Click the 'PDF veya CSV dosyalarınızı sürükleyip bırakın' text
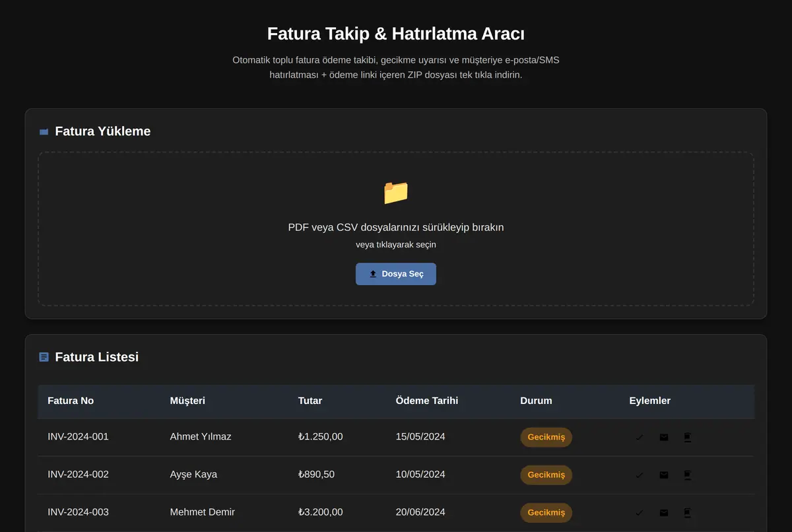Viewport: 792px width, 532px height. [x=396, y=227]
